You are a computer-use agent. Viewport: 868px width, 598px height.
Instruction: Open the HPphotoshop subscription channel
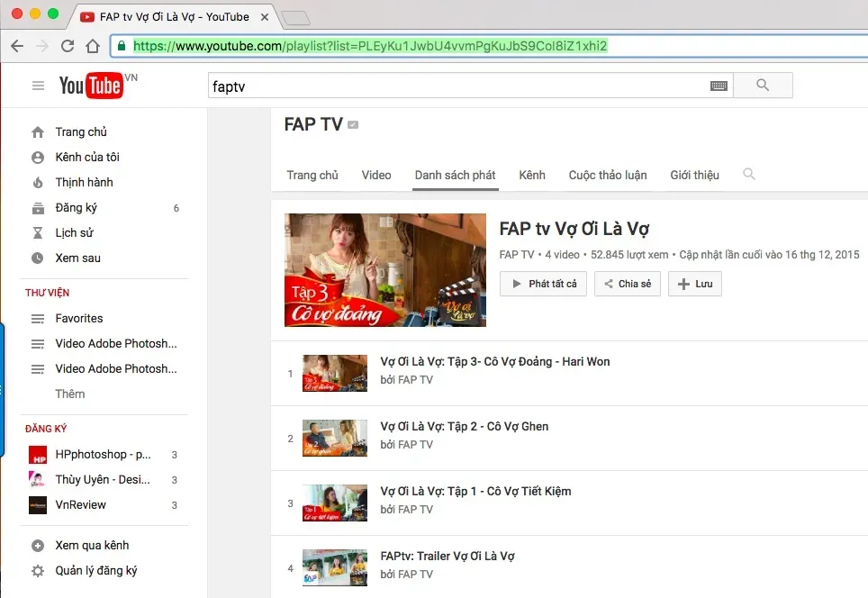pyautogui.click(x=104, y=455)
